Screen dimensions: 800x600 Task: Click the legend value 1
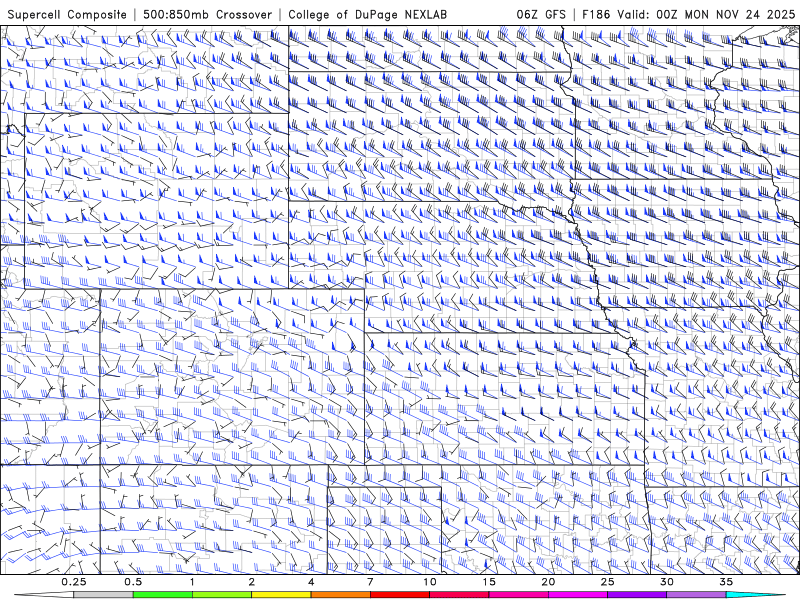point(192,582)
